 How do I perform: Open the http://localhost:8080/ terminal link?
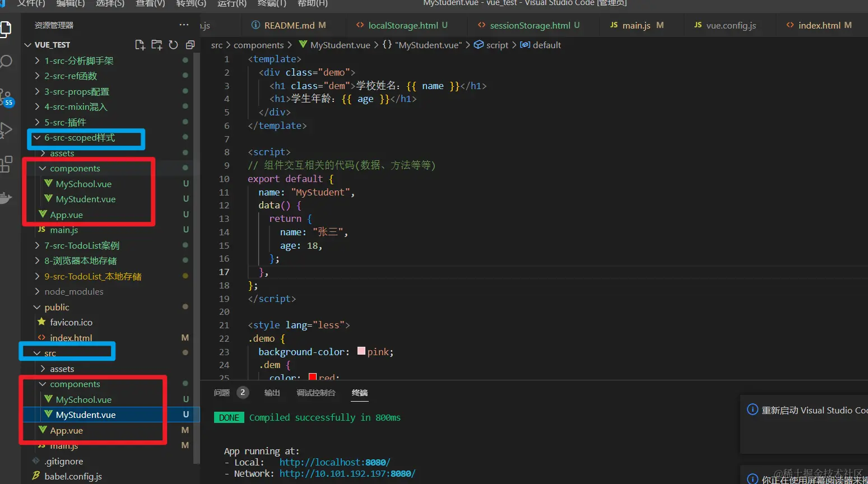point(335,462)
